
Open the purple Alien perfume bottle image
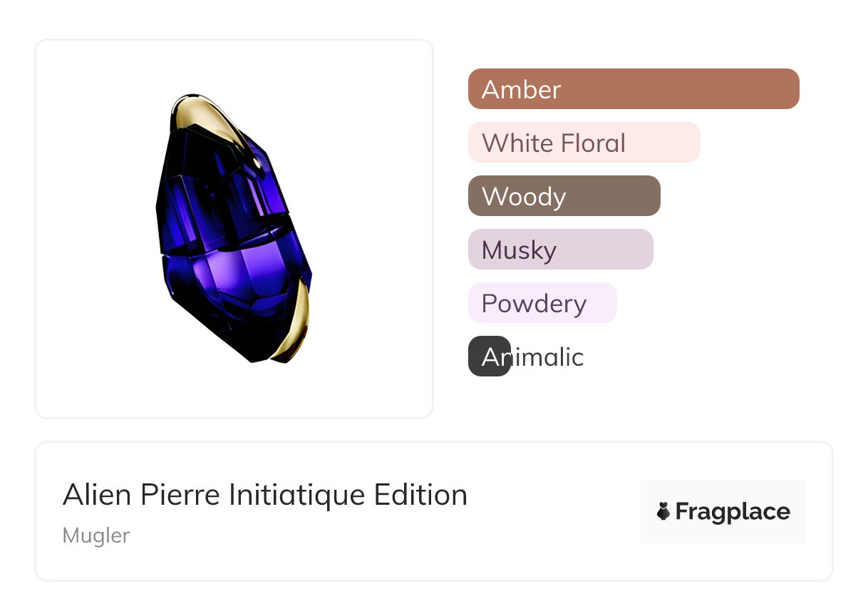(234, 228)
